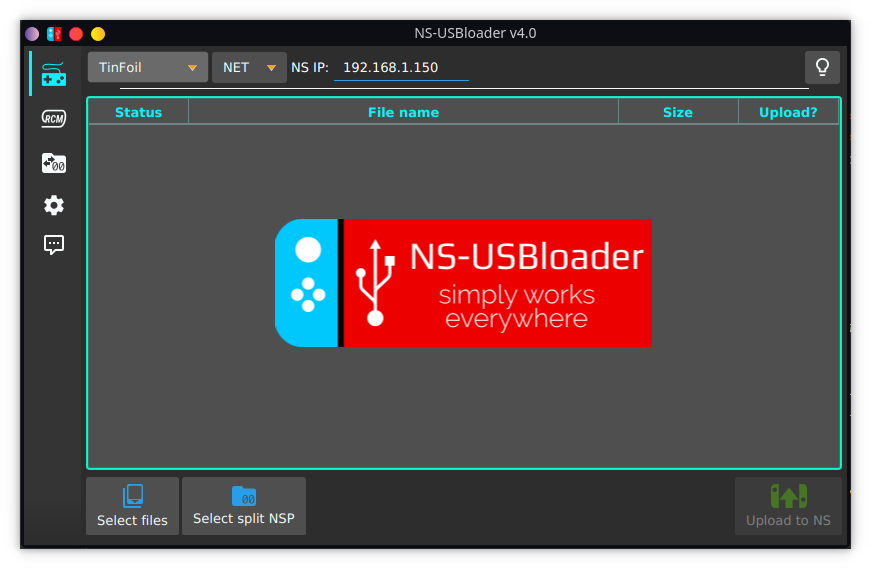This screenshot has width=871, height=569.
Task: Click the Upload? column header
Action: [788, 112]
